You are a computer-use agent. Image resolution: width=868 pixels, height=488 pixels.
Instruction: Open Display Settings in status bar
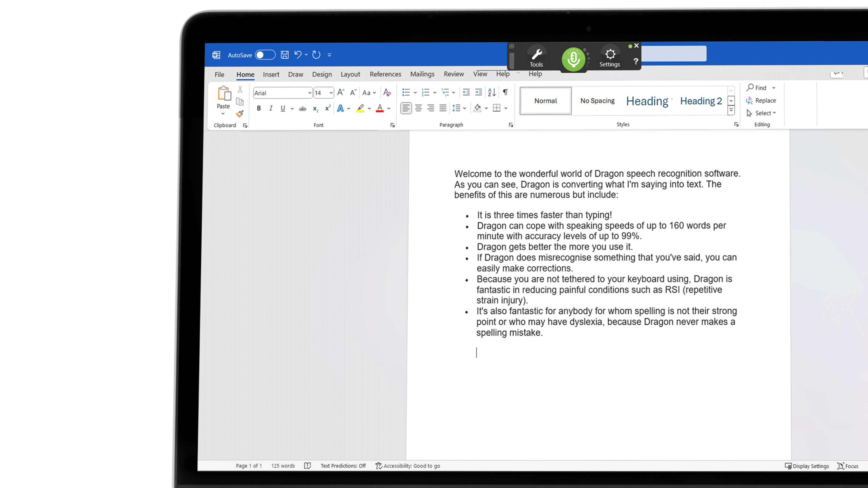807,466
